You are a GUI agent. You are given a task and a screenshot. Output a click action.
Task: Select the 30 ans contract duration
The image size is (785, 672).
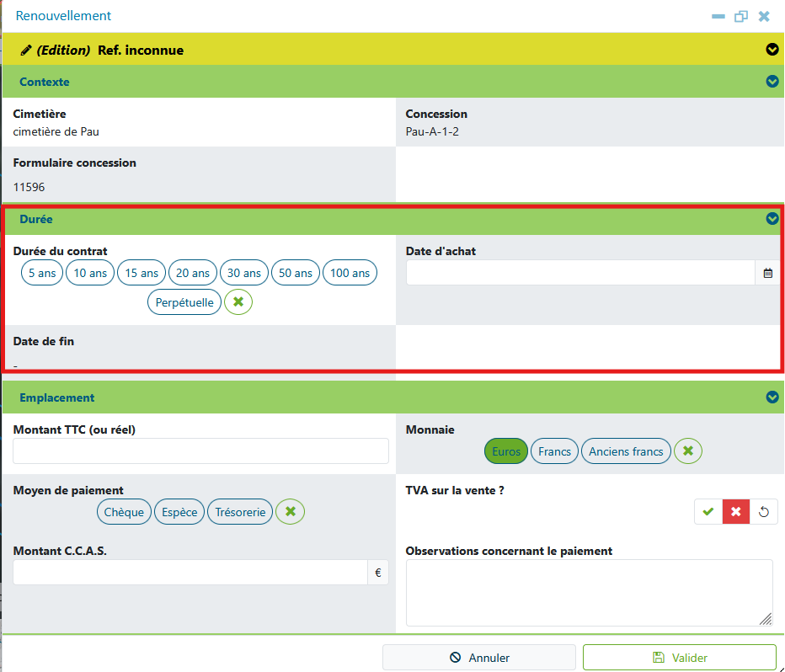point(243,273)
